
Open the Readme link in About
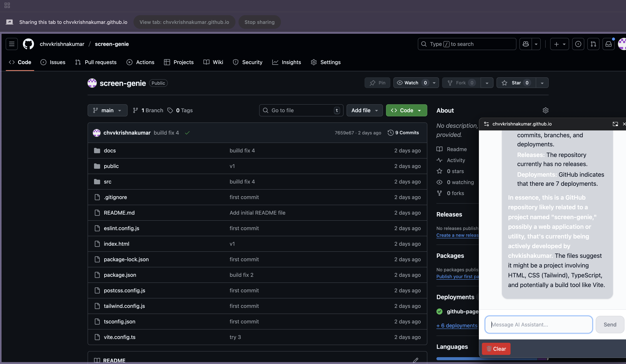tap(452, 149)
